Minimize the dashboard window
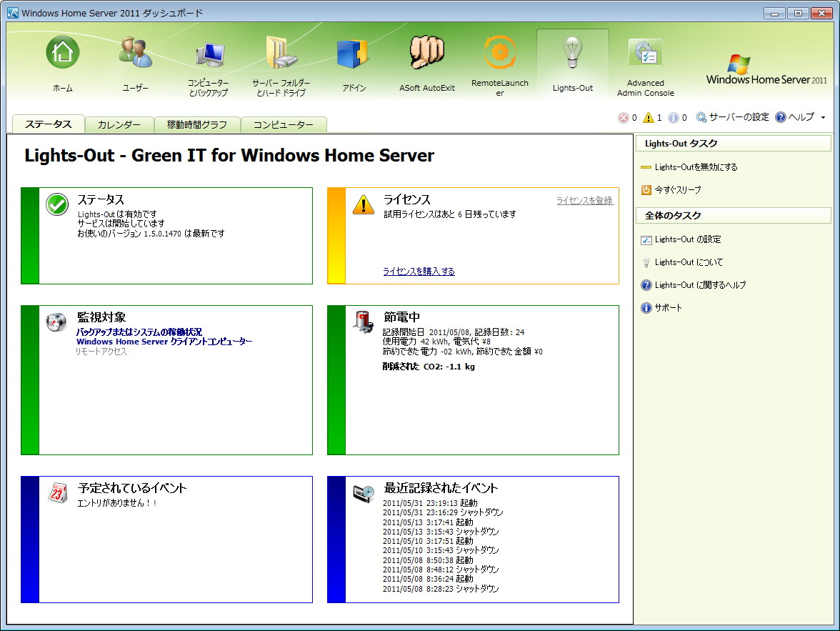The image size is (840, 631). (x=774, y=14)
